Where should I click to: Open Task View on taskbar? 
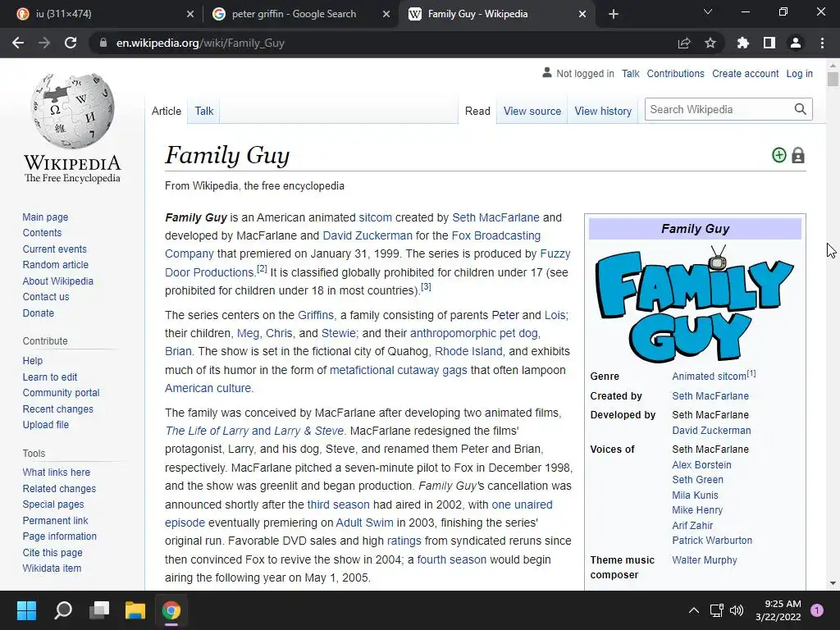point(99,610)
